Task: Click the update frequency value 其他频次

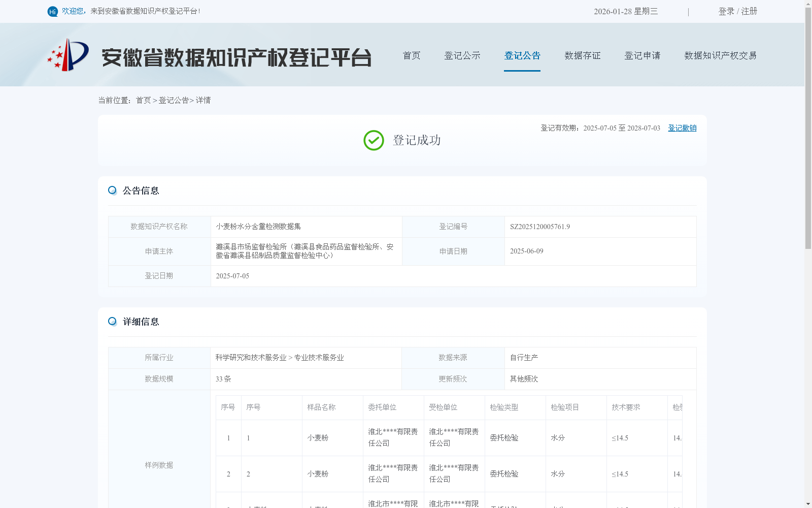Action: tap(524, 379)
